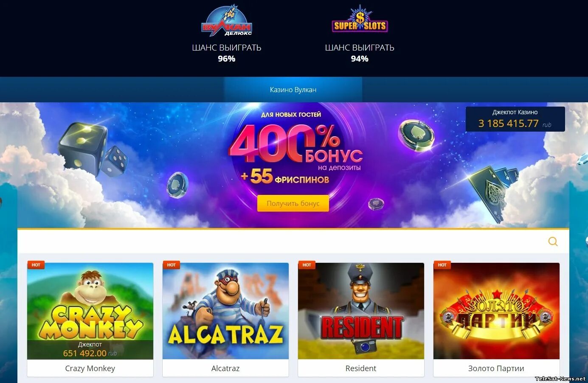
Task: Click the HOT badge on Alcatraz
Action: 171,265
